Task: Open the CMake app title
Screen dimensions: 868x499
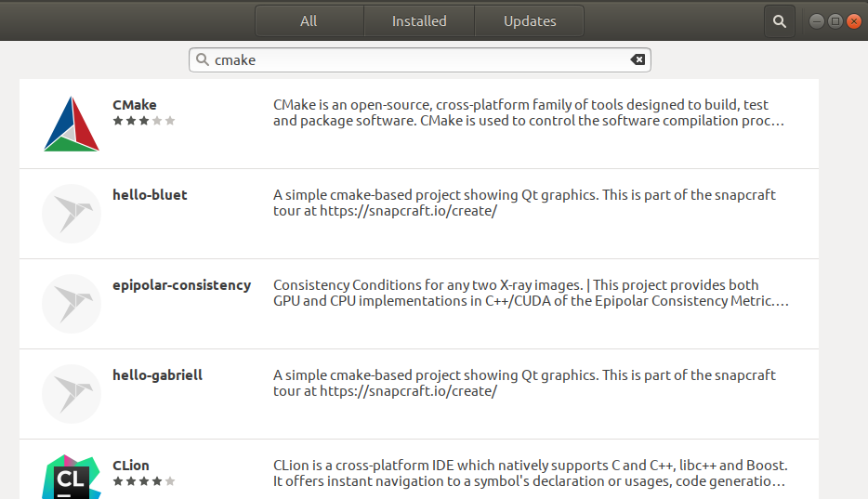Action: pos(135,105)
